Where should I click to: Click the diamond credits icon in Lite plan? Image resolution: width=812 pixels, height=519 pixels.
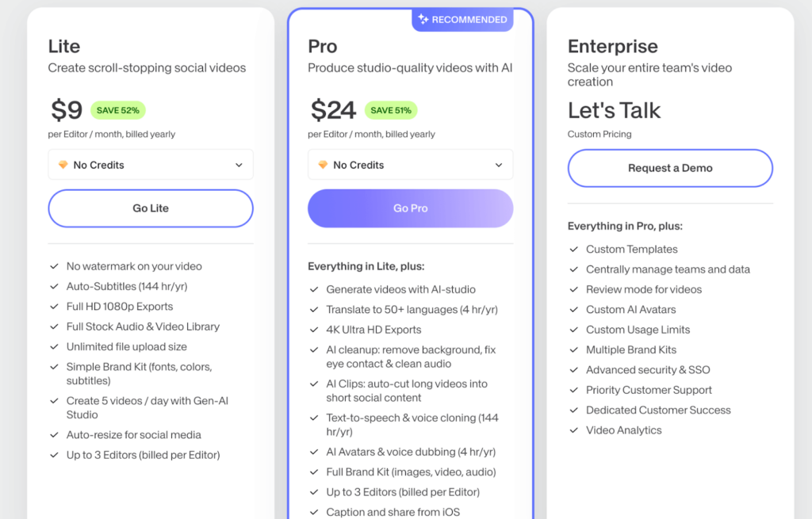tap(63, 165)
